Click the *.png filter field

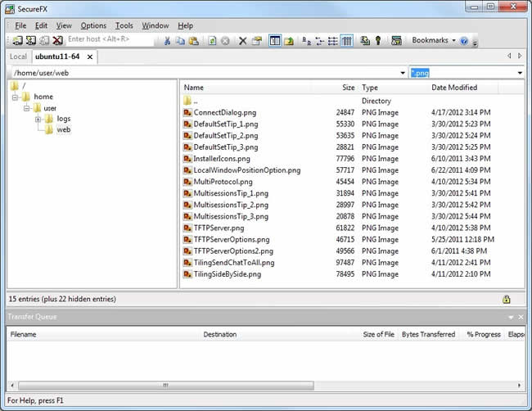tap(463, 73)
